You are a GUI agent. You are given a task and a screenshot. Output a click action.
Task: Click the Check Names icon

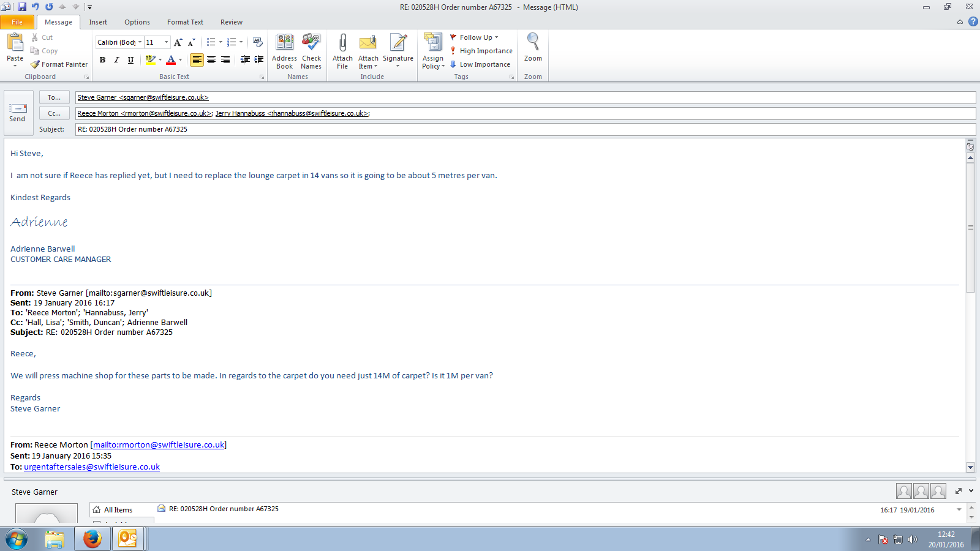pyautogui.click(x=311, y=43)
